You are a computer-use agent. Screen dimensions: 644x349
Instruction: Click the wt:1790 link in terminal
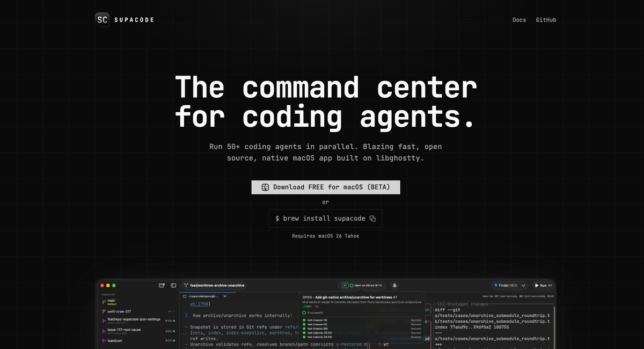[x=200, y=304]
